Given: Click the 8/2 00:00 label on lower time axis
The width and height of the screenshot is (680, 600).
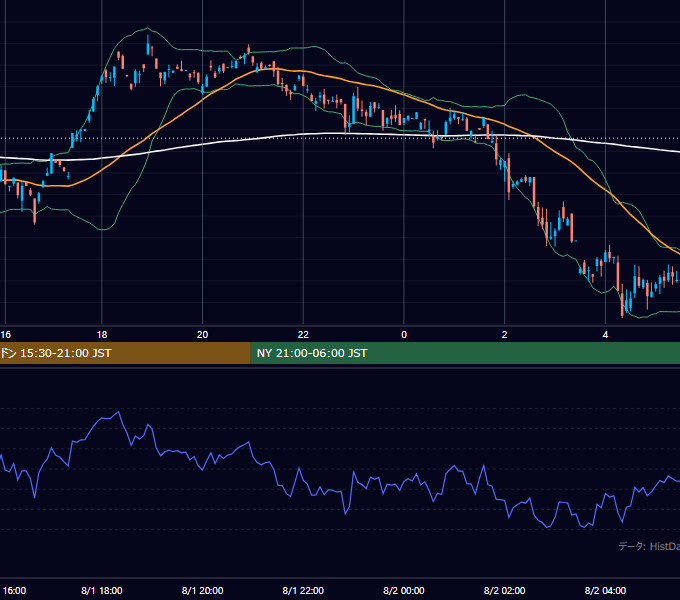Looking at the screenshot, I should (x=404, y=590).
